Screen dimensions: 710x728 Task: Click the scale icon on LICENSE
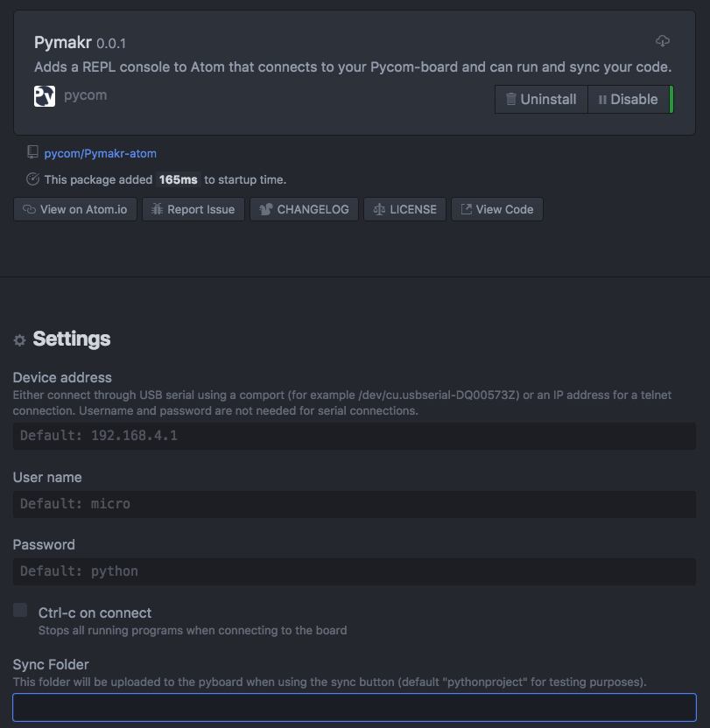pyautogui.click(x=379, y=209)
